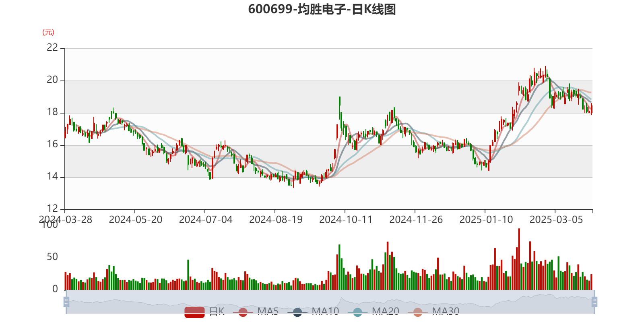644x322 pixels.
Task: Click the 2024-10-11 date label
Action: click(346, 220)
